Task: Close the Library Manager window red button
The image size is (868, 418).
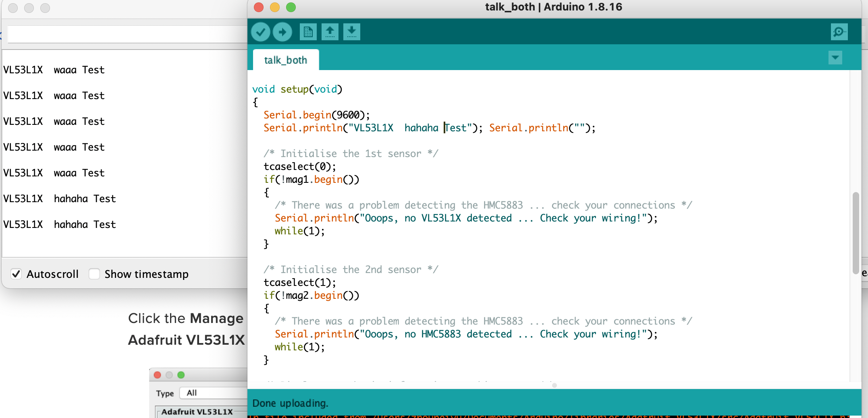Action: tap(158, 375)
